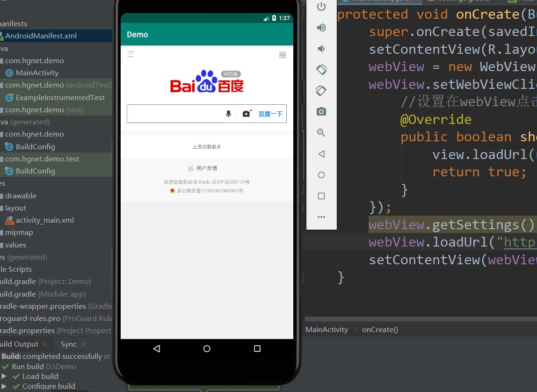The width and height of the screenshot is (537, 392).
Task: Tap the phone's Recents navigation button
Action: [257, 348]
